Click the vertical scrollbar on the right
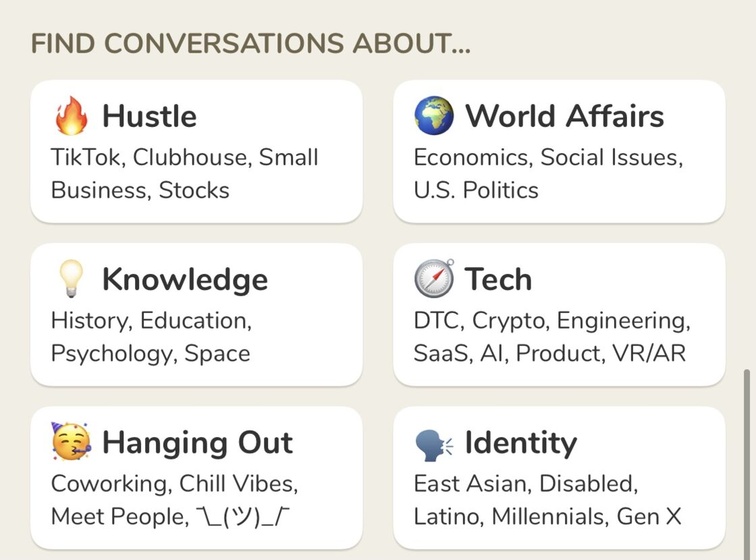This screenshot has width=756, height=560. click(747, 464)
